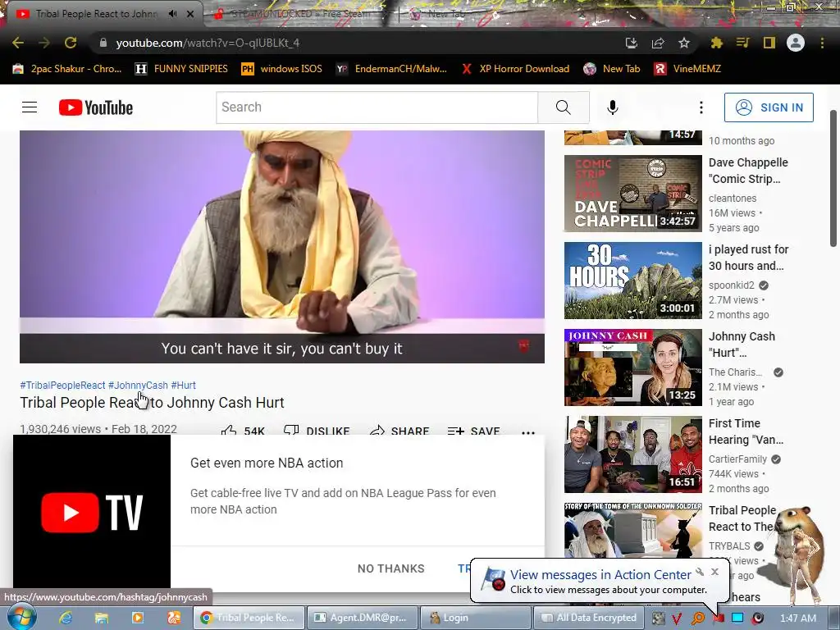Click the 'i played rust for 30 hours' title
This screenshot has height=630, width=840.
coord(748,258)
